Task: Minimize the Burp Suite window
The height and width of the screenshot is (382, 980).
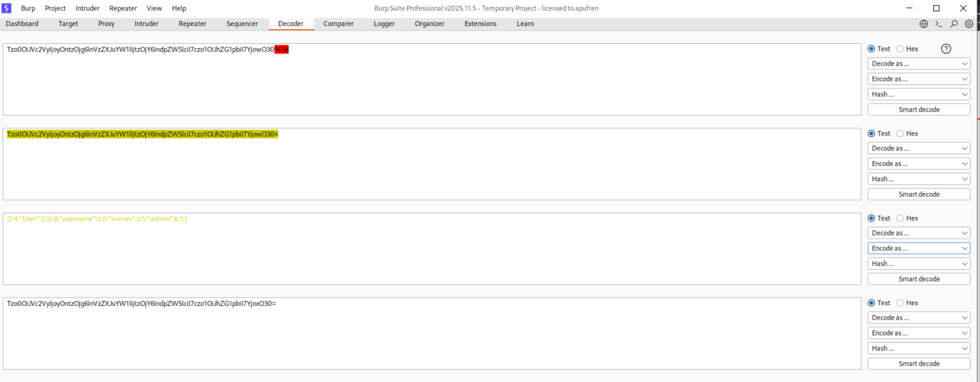Action: [x=909, y=8]
